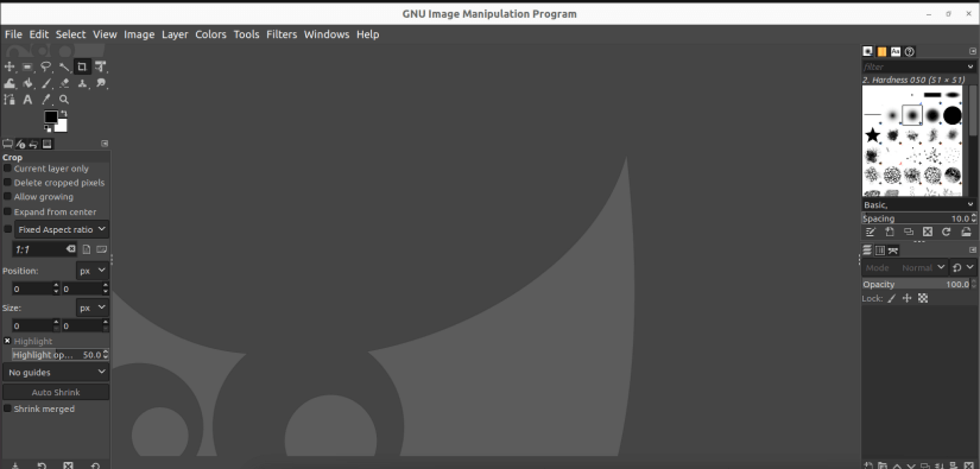Reset colors to default black and white

(x=47, y=128)
